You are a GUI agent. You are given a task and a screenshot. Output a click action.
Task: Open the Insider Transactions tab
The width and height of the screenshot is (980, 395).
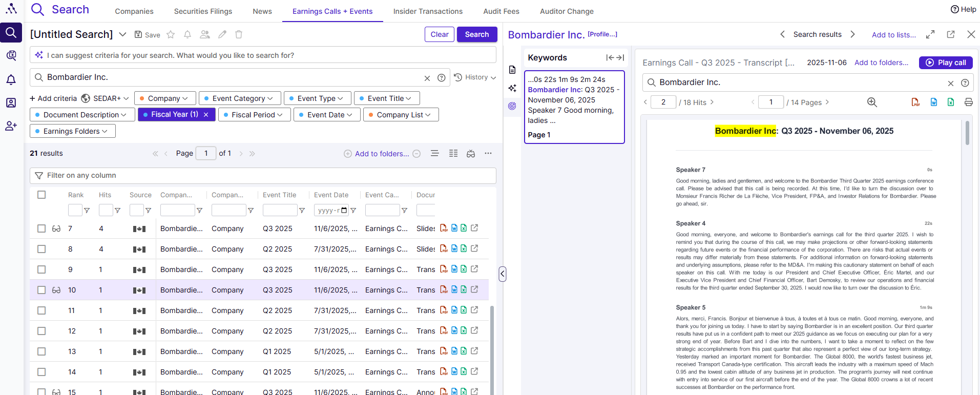pos(428,11)
